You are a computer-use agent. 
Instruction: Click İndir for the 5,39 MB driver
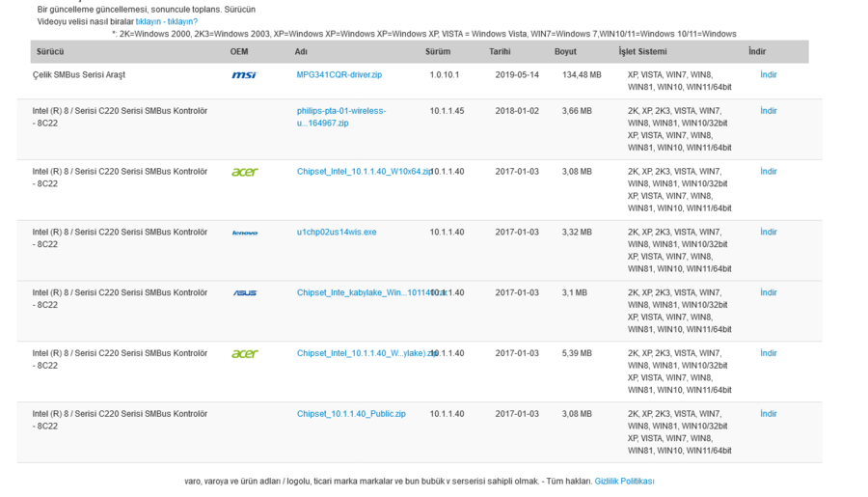[769, 353]
